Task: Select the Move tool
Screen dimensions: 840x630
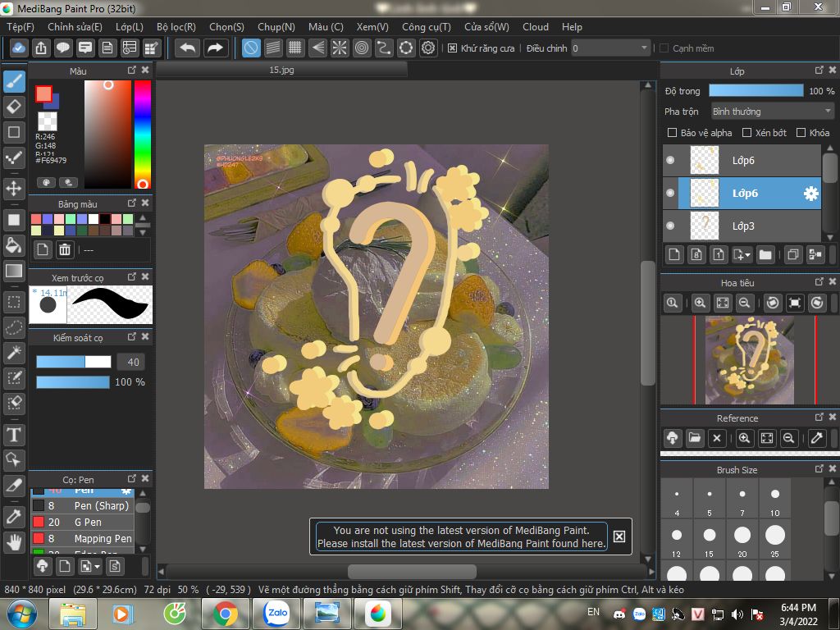Action: tap(15, 188)
